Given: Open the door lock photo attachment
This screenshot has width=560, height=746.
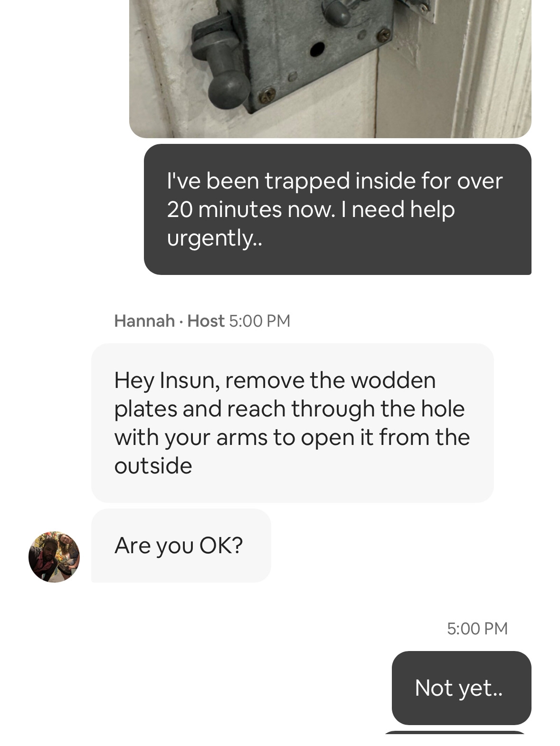Looking at the screenshot, I should tap(330, 69).
